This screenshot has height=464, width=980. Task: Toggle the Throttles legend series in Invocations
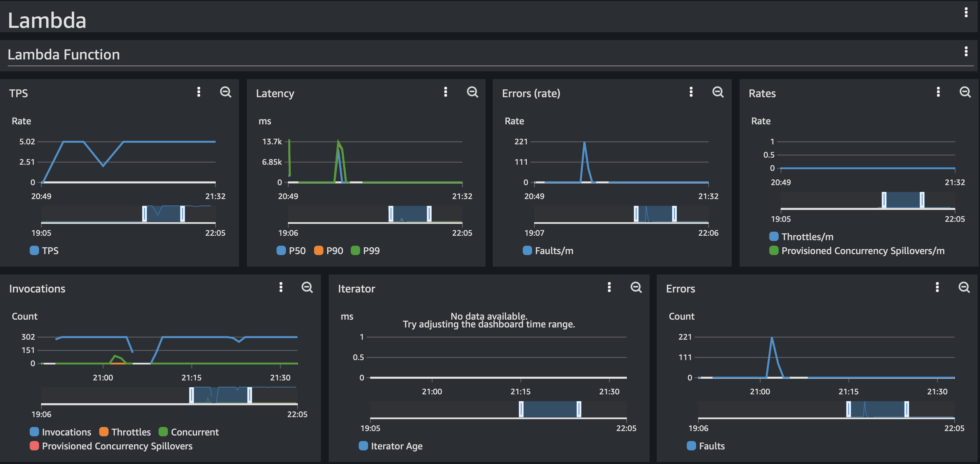pos(125,432)
